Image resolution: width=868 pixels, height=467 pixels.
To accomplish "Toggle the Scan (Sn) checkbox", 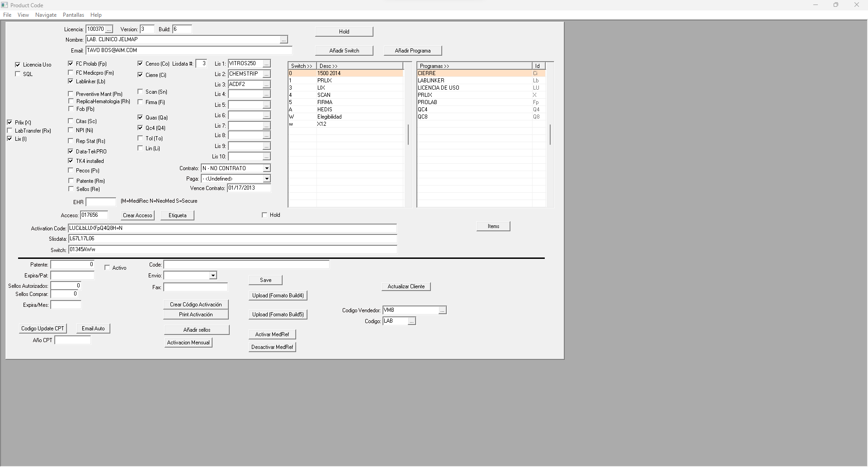I will point(141,92).
